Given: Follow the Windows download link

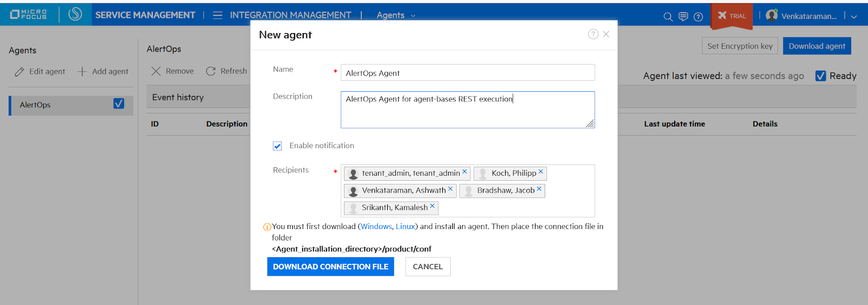Looking at the screenshot, I should [x=376, y=226].
